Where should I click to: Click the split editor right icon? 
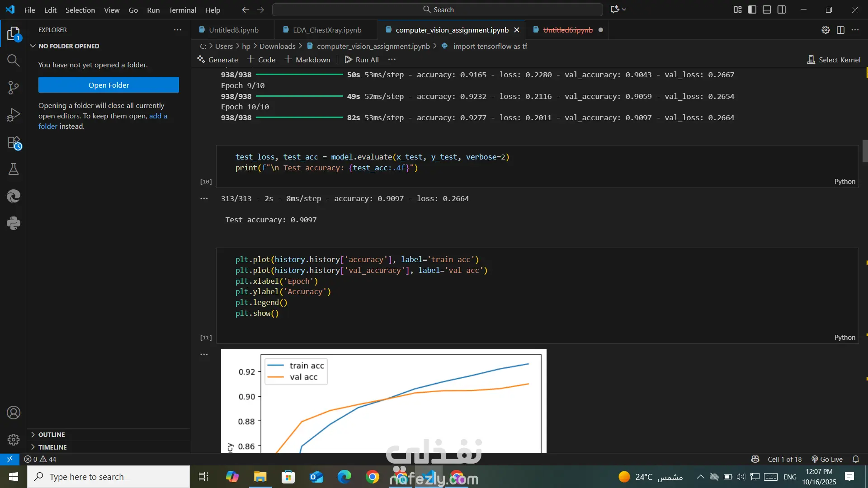(x=840, y=30)
